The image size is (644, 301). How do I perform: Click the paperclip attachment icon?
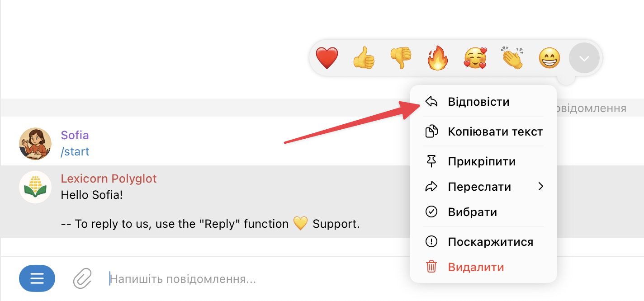82,278
